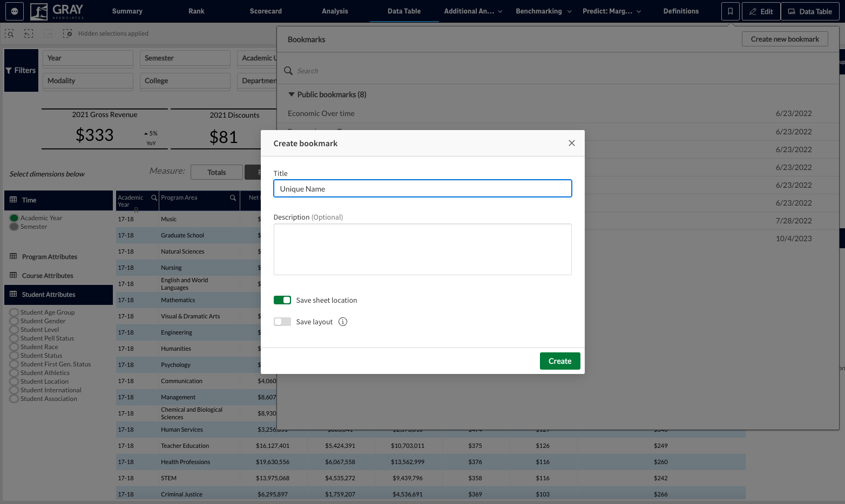This screenshot has width=845, height=504.
Task: Activate the smart search selection icon
Action: coord(10,33)
